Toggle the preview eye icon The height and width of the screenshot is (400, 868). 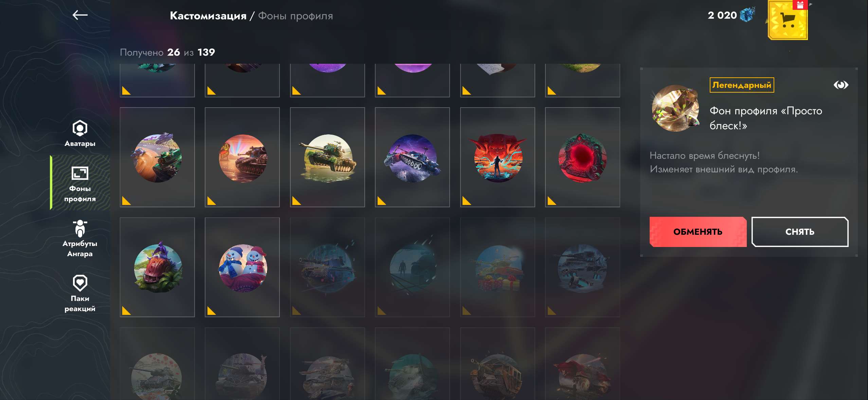point(841,85)
